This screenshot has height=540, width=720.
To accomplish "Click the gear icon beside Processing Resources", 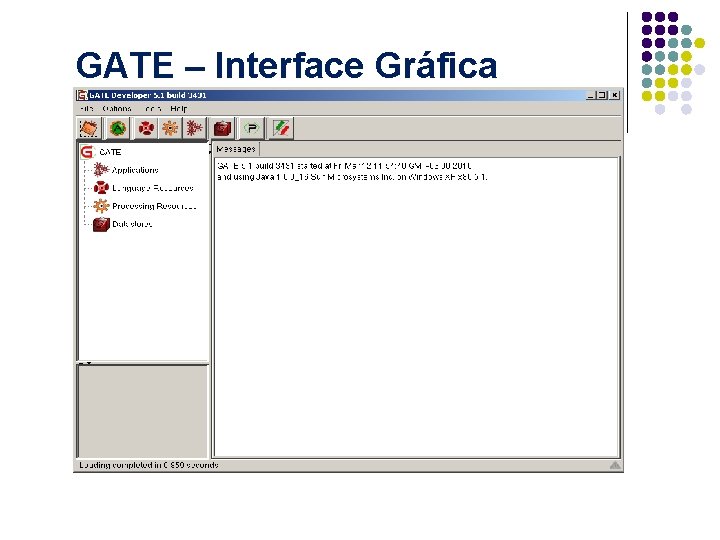I will point(101,206).
